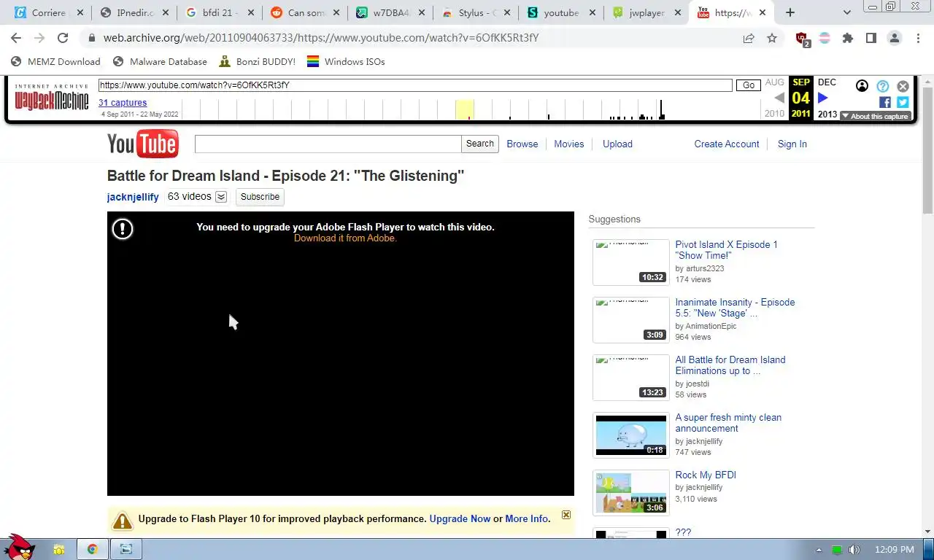Dismiss the Flash upgrade notice X
Viewport: 934px width, 560px height.
point(566,515)
